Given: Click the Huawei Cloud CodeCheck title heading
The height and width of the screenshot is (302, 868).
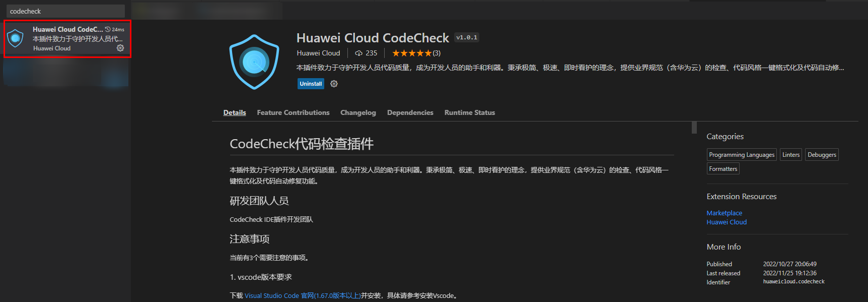Looking at the screenshot, I should tap(373, 38).
